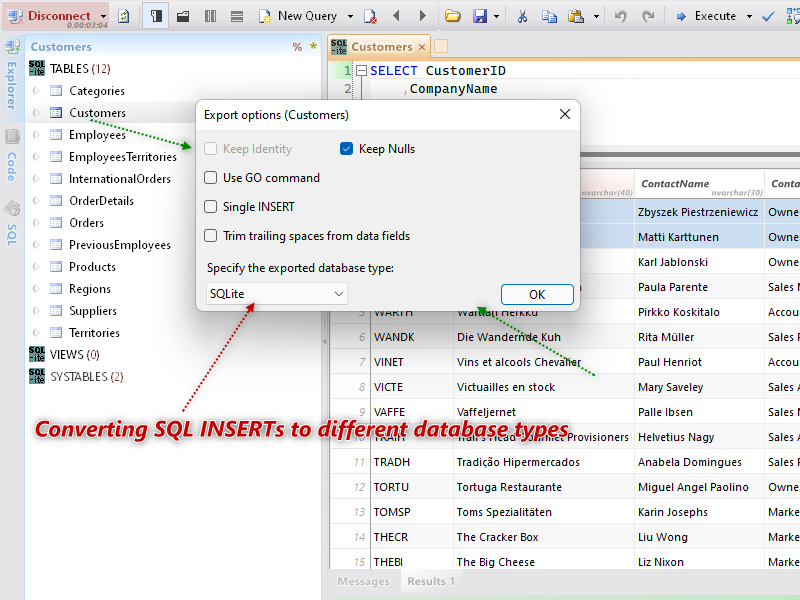
Task: Open the save options dropdown arrow
Action: coord(496,16)
